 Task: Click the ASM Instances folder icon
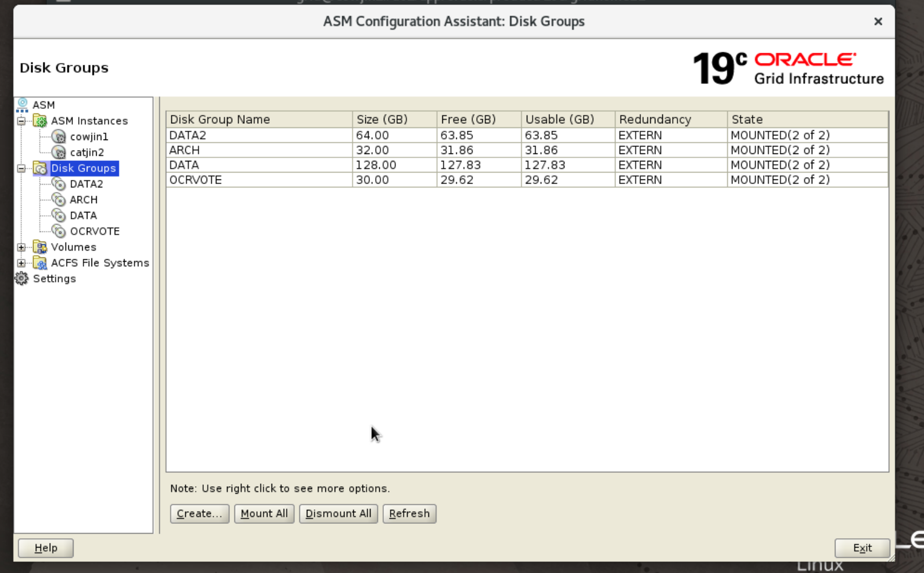pyautogui.click(x=40, y=120)
